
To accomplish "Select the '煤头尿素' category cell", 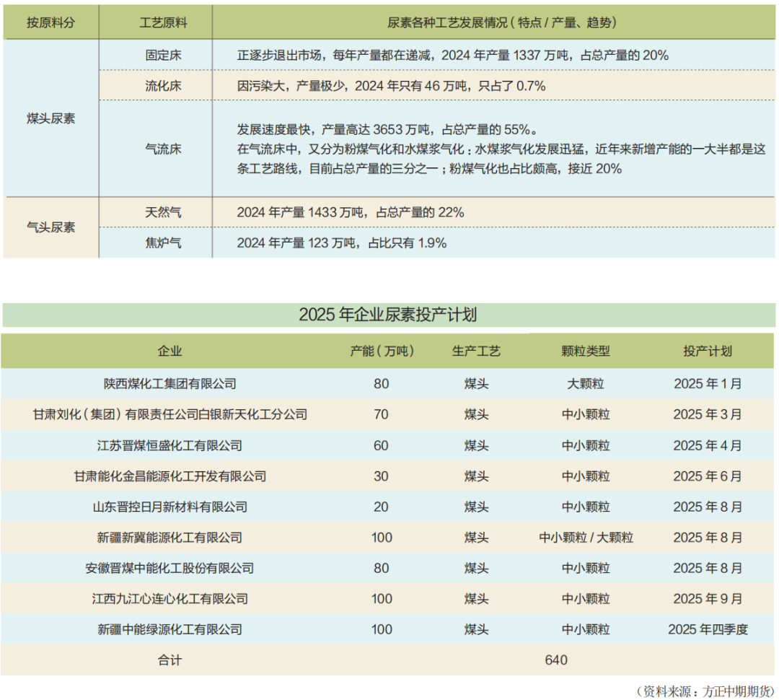I will pyautogui.click(x=50, y=118).
